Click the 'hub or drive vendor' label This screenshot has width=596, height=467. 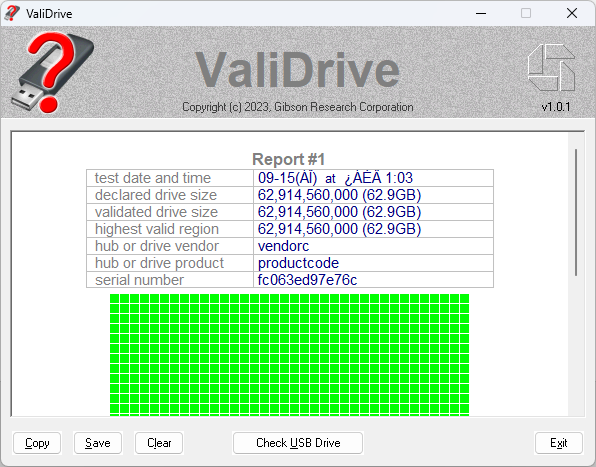tap(157, 246)
